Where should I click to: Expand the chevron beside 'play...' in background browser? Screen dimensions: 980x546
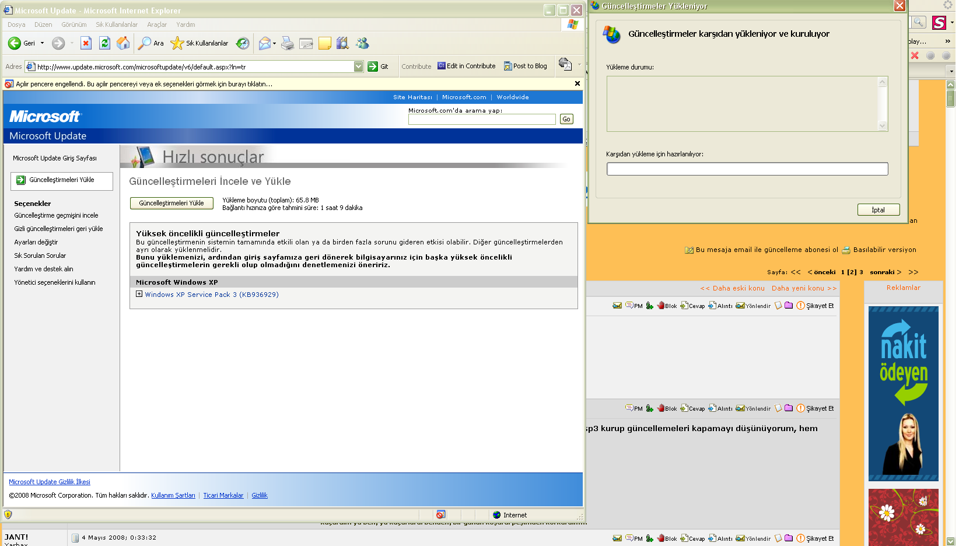(948, 41)
